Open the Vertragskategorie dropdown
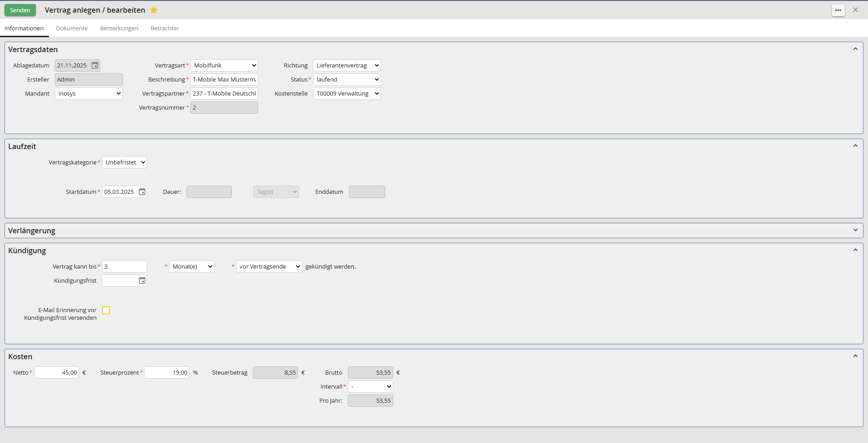Image resolution: width=868 pixels, height=443 pixels. pos(125,162)
